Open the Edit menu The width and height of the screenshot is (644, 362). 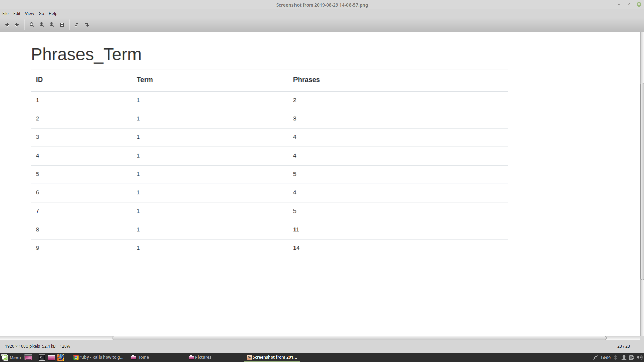click(x=17, y=14)
